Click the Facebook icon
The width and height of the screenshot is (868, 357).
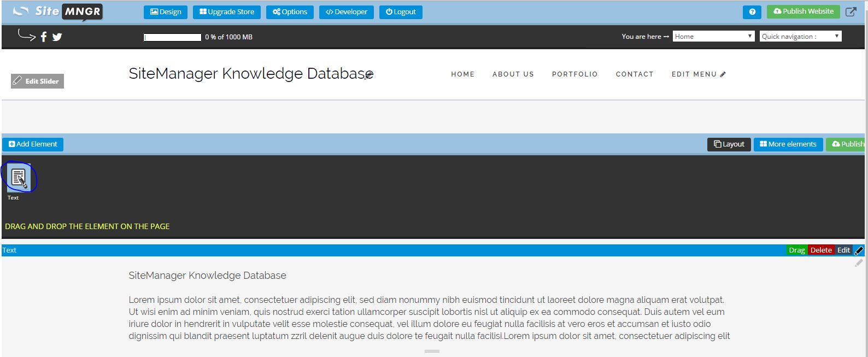click(44, 37)
